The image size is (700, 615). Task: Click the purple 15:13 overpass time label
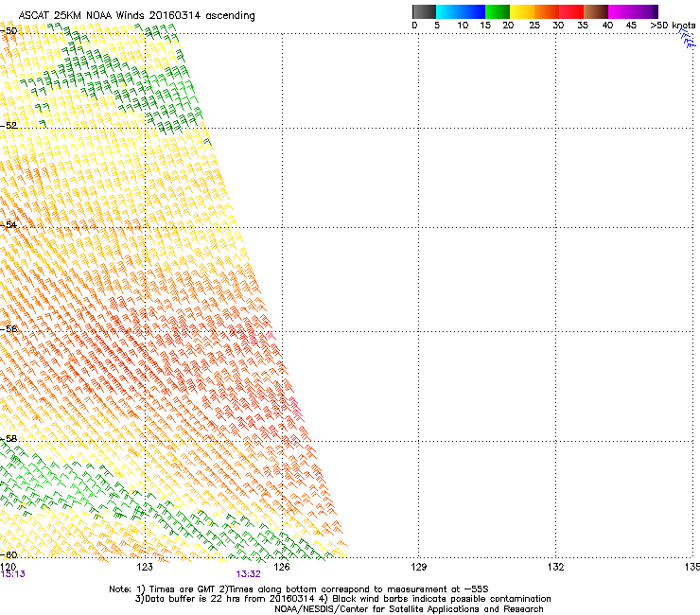(12, 574)
